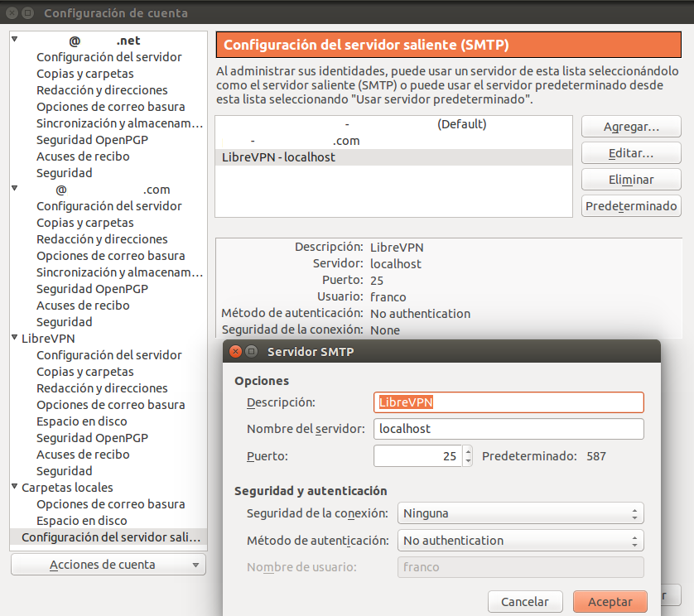Open the Acciones de cuenta dropdown

[108, 565]
